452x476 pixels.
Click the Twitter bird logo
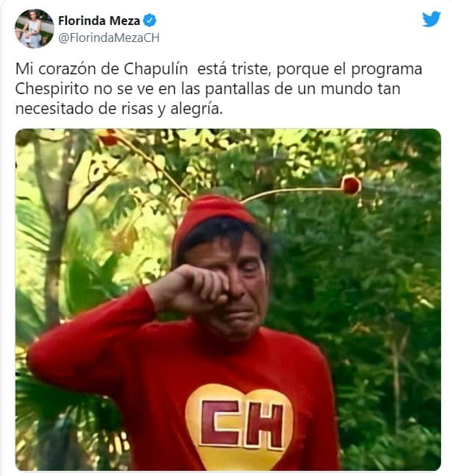(431, 19)
